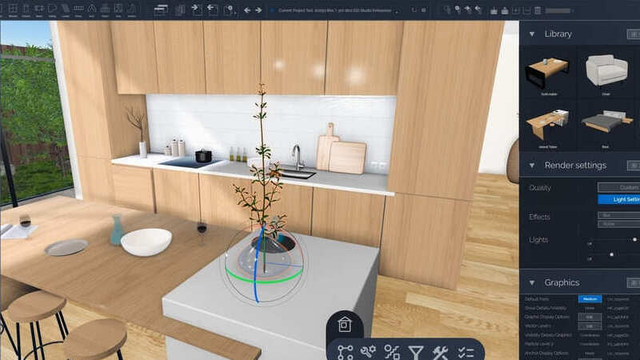Go forward with the right arrow
This screenshot has height=360, width=640.
[258, 10]
